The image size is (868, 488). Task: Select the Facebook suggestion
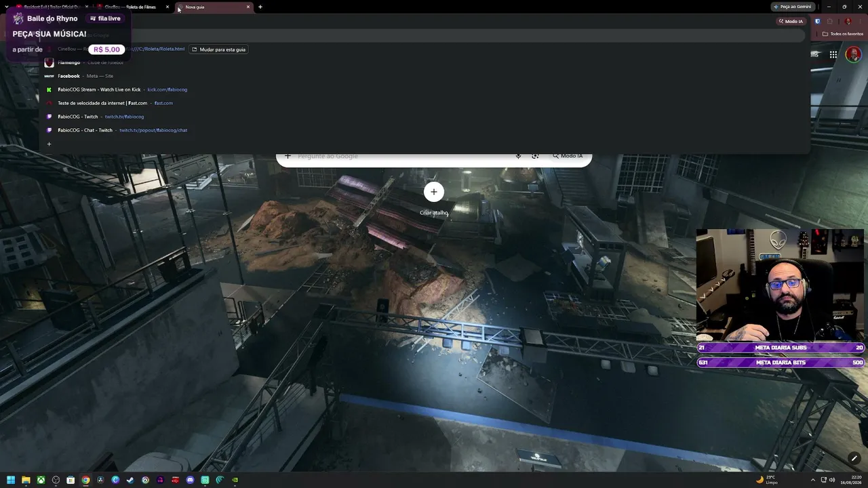[x=425, y=76]
